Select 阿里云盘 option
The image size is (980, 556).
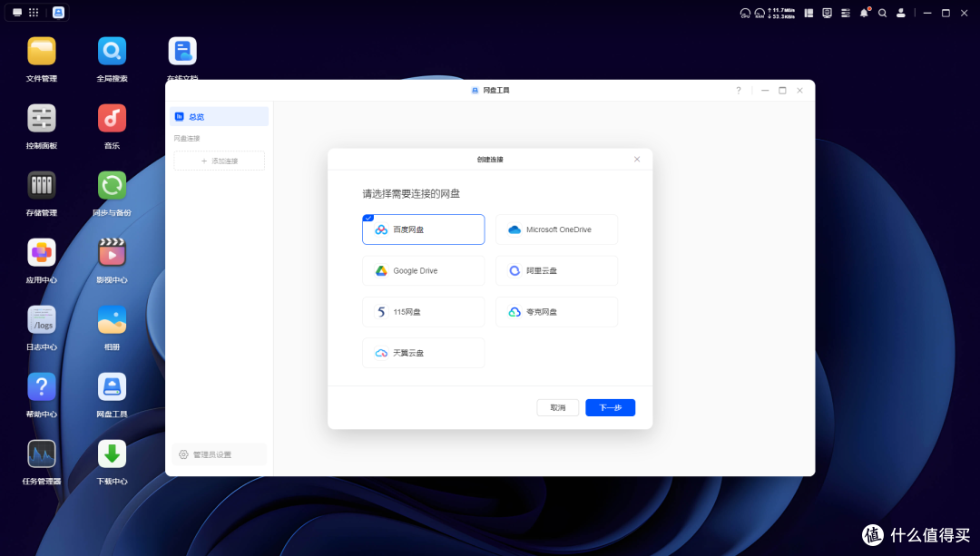(556, 270)
